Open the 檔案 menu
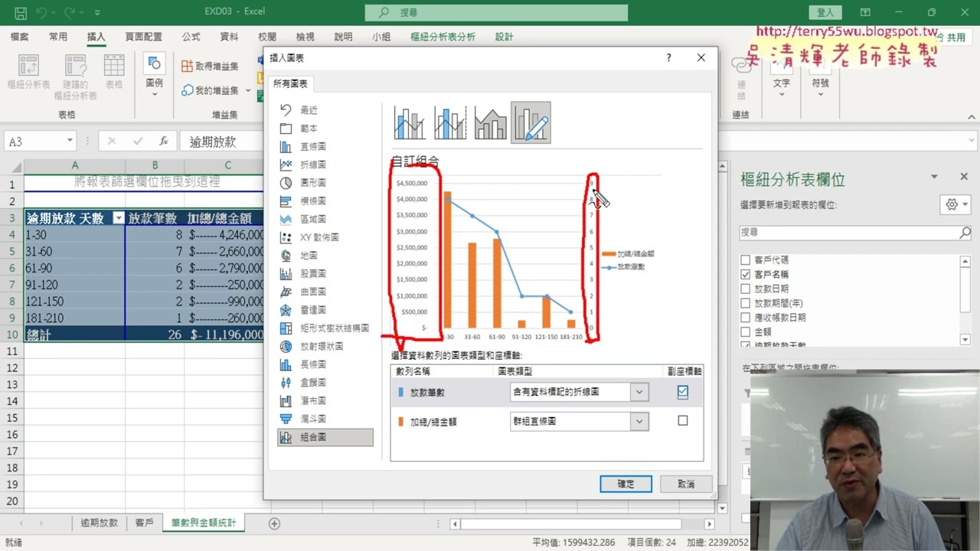Screen dimensions: 980x551 (x=19, y=37)
